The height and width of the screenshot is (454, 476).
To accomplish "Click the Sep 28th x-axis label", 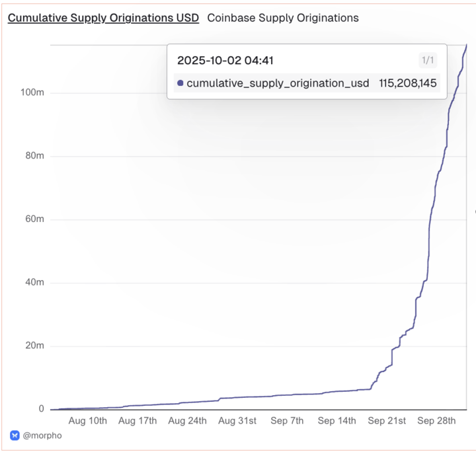I will (x=436, y=420).
